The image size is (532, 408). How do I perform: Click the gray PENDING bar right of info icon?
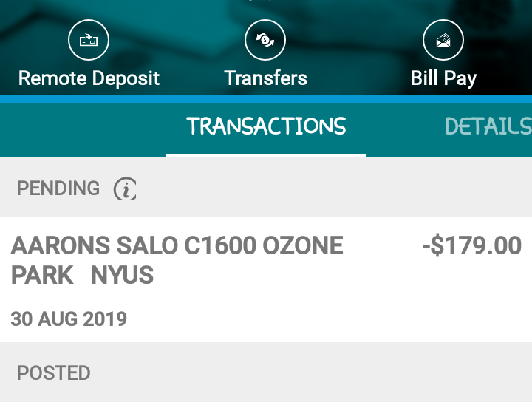coord(332,188)
